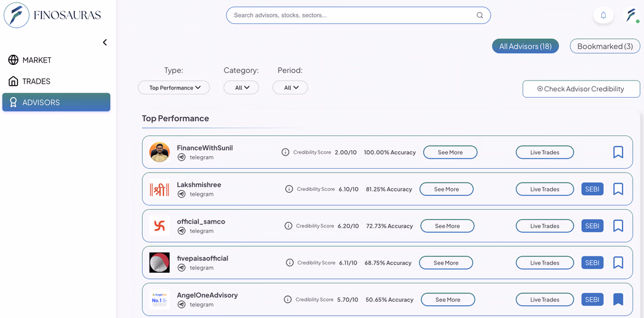The image size is (644, 318).
Task: Open the Lakshmishree advisor name
Action: [199, 185]
